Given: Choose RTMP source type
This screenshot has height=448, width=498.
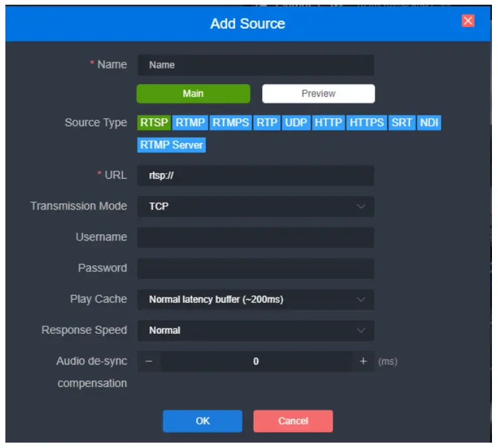Looking at the screenshot, I should click(x=190, y=122).
